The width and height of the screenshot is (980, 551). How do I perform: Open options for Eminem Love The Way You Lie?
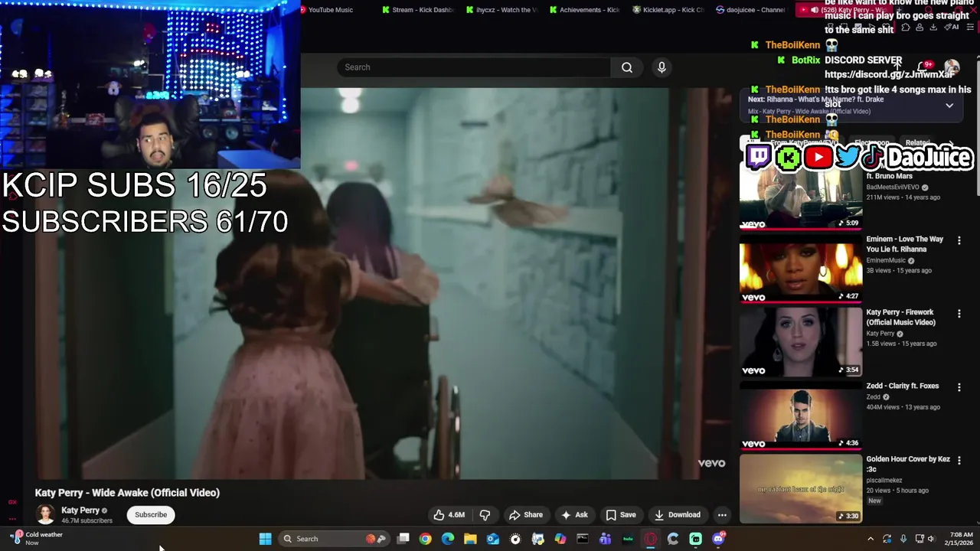tap(959, 240)
